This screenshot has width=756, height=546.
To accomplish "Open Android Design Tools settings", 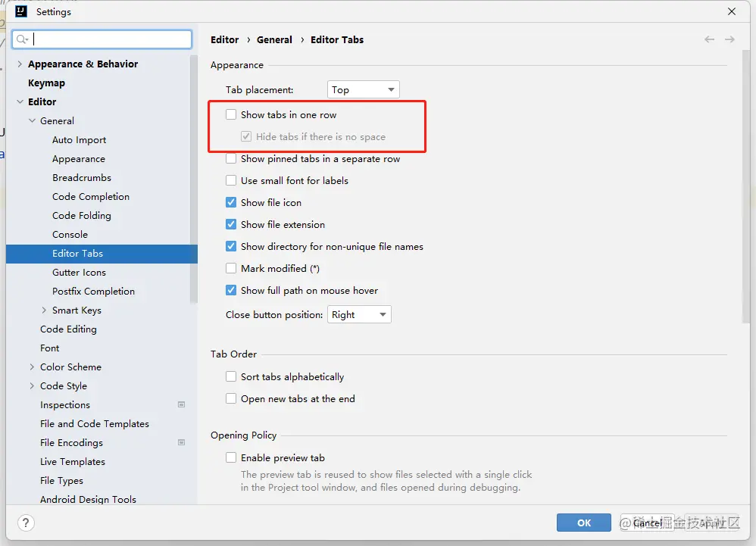I will [88, 499].
